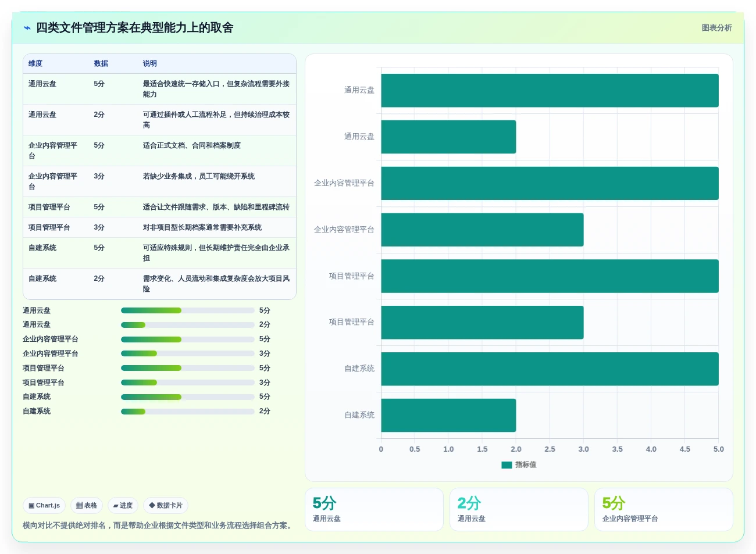This screenshot has width=756, height=554.
Task: Open the 2分 通用云盘 data card
Action: click(x=519, y=509)
